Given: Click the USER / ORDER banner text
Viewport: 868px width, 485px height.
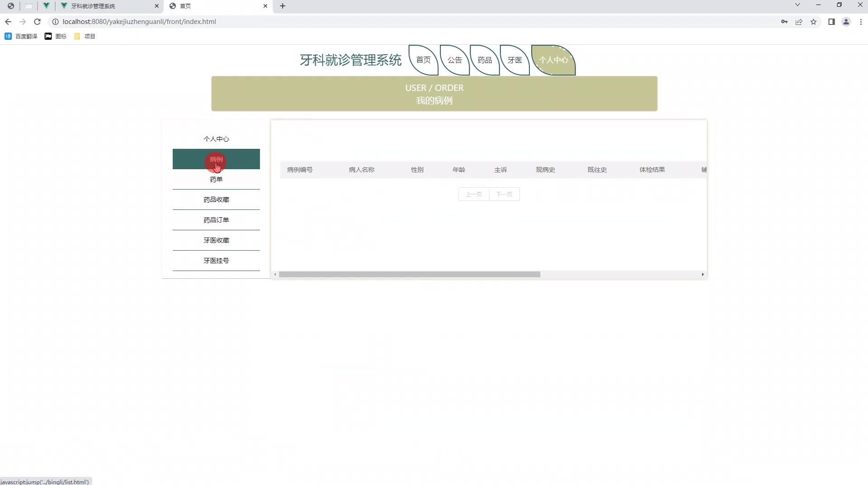Looking at the screenshot, I should click(x=434, y=88).
